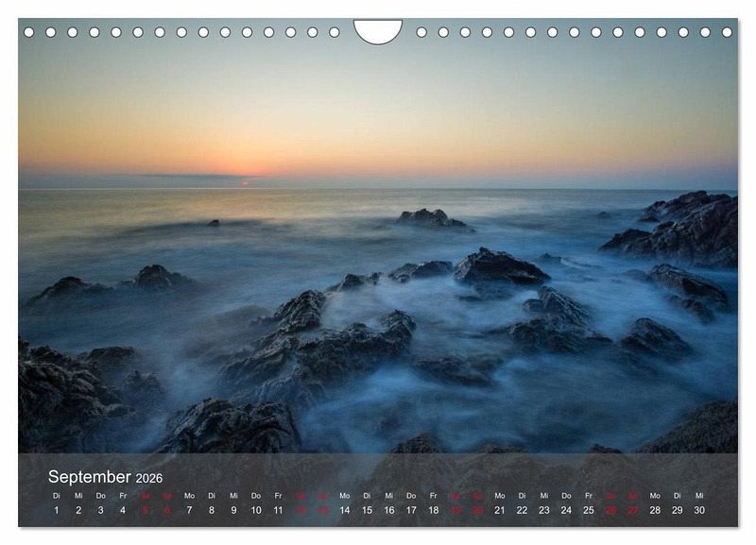Click the September month title
Image resolution: width=756 pixels, height=545 pixels.
89,477
